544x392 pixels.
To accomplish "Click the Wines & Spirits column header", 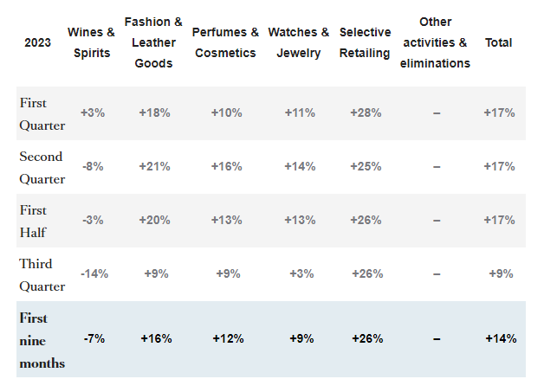I will click(x=91, y=42).
